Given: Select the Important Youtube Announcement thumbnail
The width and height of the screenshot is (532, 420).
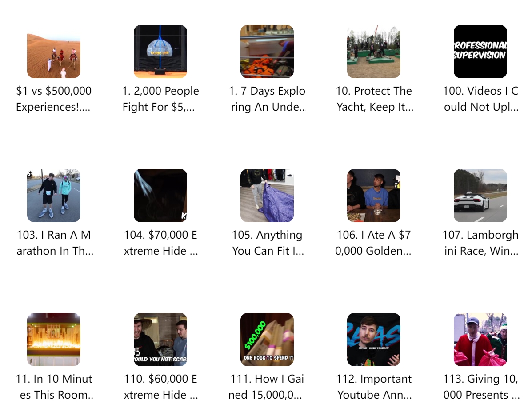Looking at the screenshot, I should (x=373, y=340).
